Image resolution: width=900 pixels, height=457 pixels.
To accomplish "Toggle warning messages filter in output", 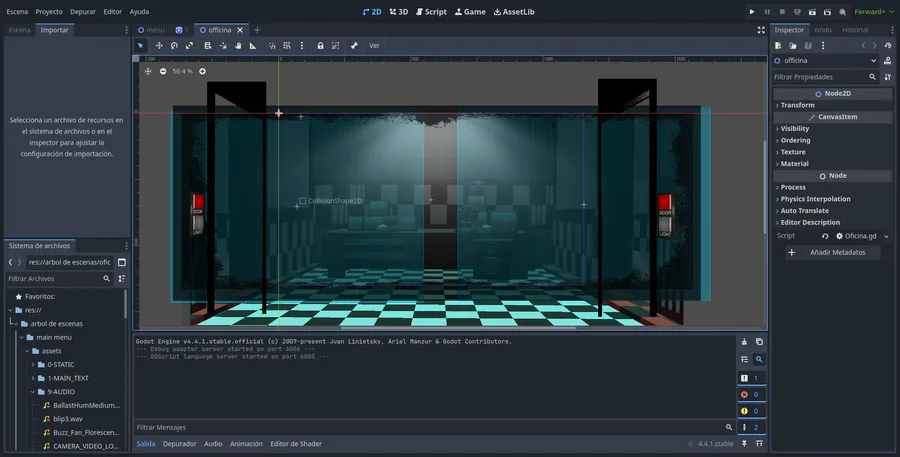I will pos(751,411).
